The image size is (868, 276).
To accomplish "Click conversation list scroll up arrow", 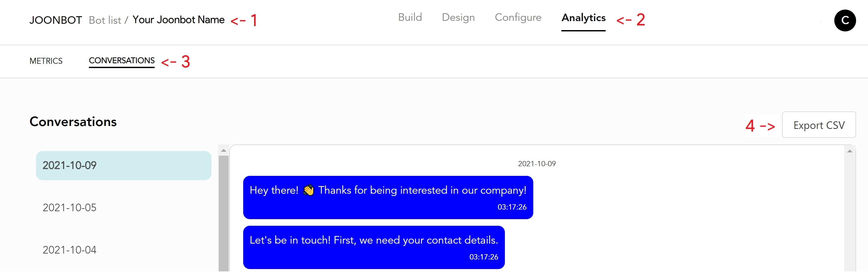I will pos(223,150).
